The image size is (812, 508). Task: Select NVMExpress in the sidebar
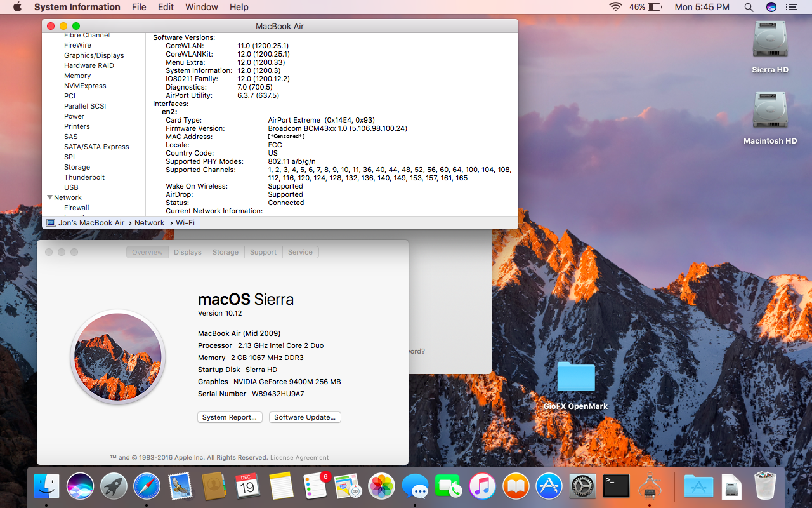(85, 86)
